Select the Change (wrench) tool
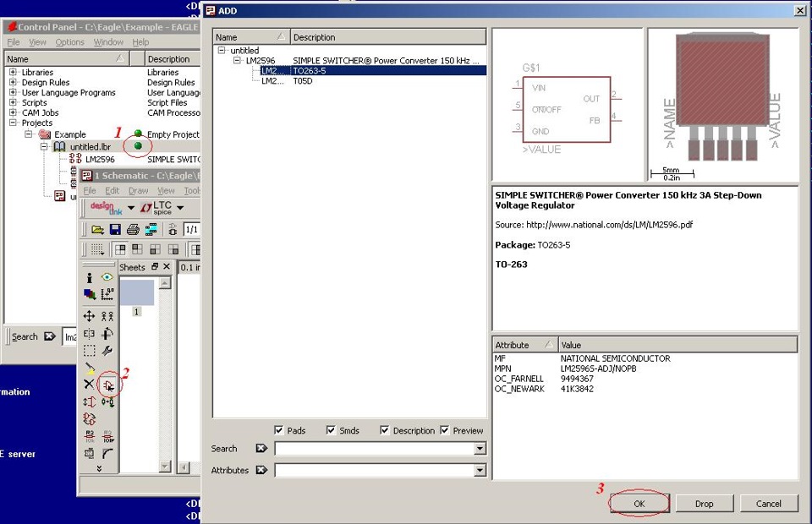The height and width of the screenshot is (524, 812). (107, 351)
